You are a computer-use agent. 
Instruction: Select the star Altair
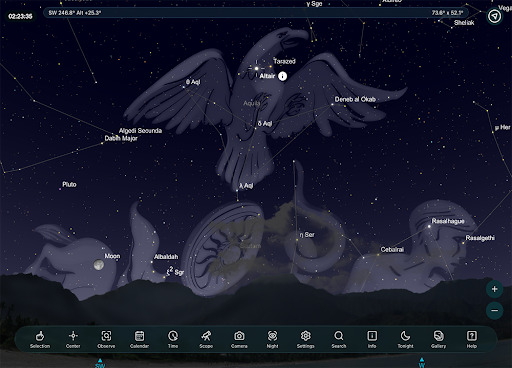pyautogui.click(x=256, y=68)
